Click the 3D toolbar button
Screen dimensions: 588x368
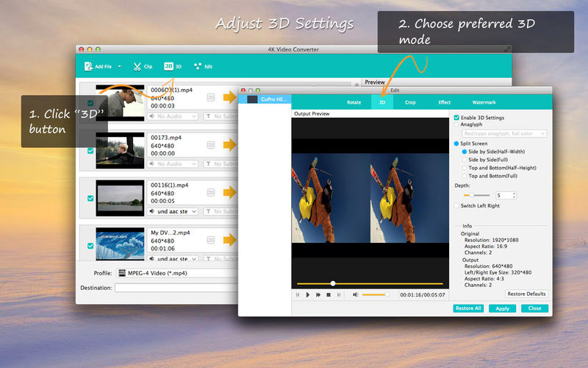(173, 66)
